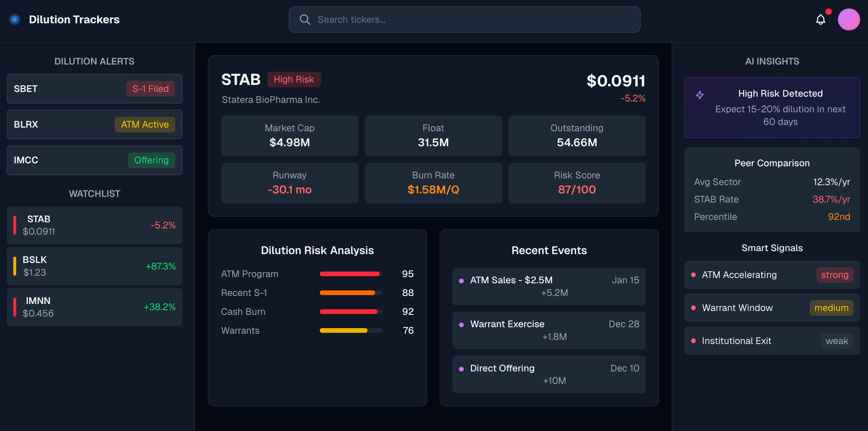Click the lightning bolt insight icon
Viewport: 868px width, 431px height.
700,95
